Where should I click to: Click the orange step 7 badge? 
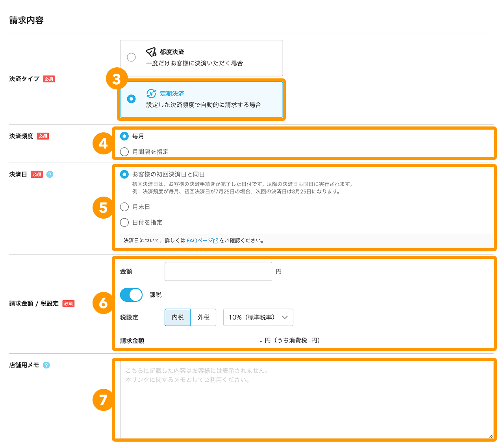(x=103, y=400)
